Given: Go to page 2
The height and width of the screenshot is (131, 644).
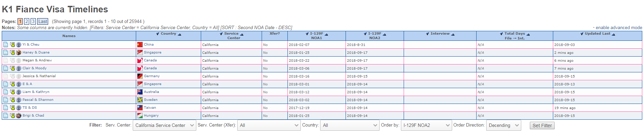Looking at the screenshot, I should pos(26,21).
